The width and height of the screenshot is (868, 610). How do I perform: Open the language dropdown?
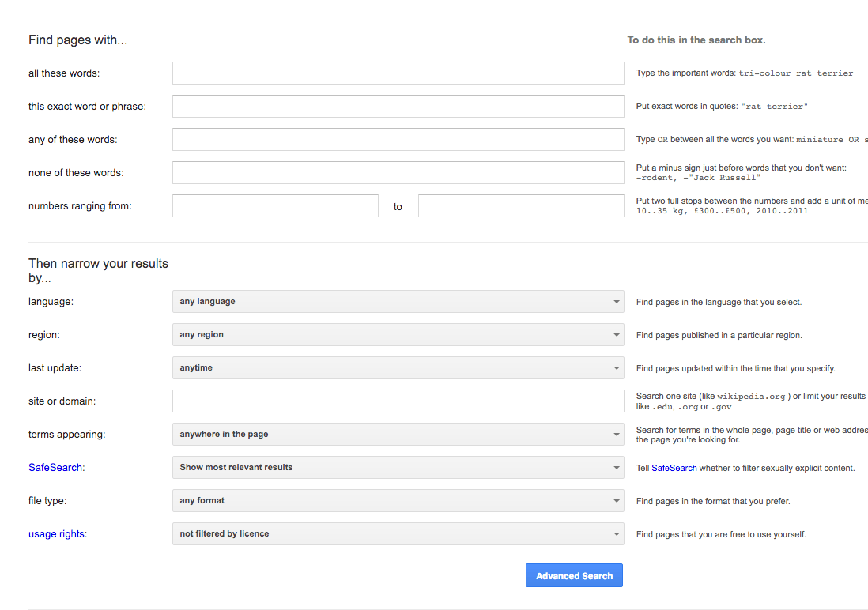coord(398,302)
